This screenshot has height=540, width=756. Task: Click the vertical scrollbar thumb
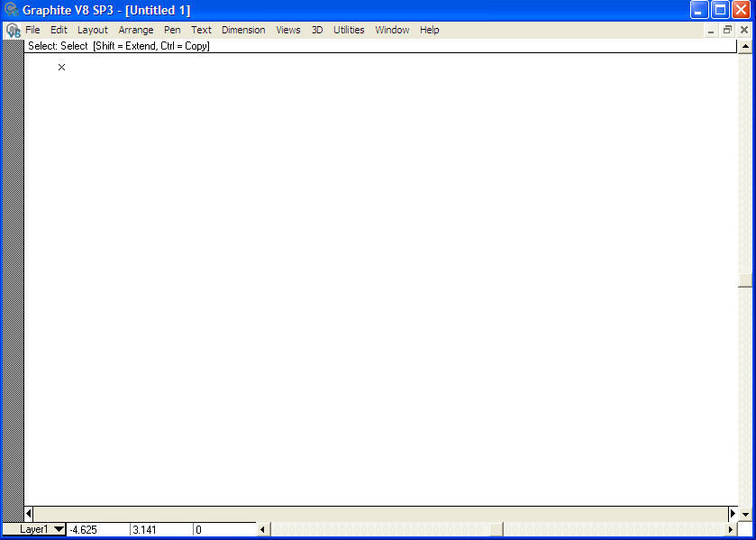tap(745, 280)
